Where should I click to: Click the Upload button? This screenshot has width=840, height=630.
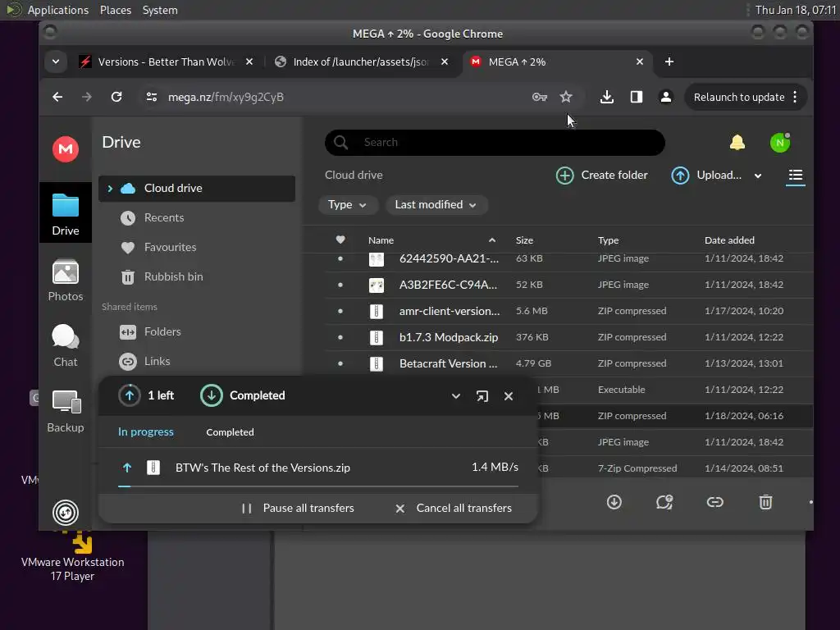click(x=706, y=176)
